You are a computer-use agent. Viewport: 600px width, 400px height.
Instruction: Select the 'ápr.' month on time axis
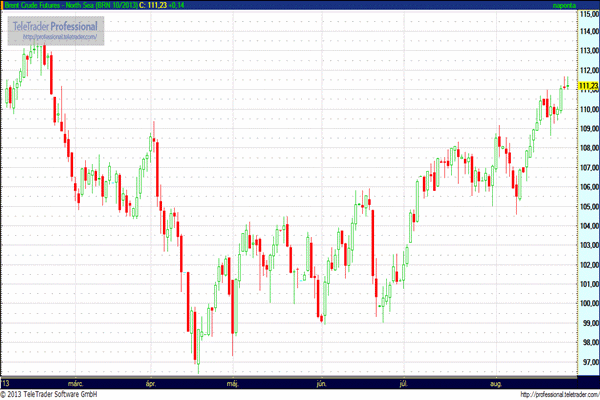152,382
